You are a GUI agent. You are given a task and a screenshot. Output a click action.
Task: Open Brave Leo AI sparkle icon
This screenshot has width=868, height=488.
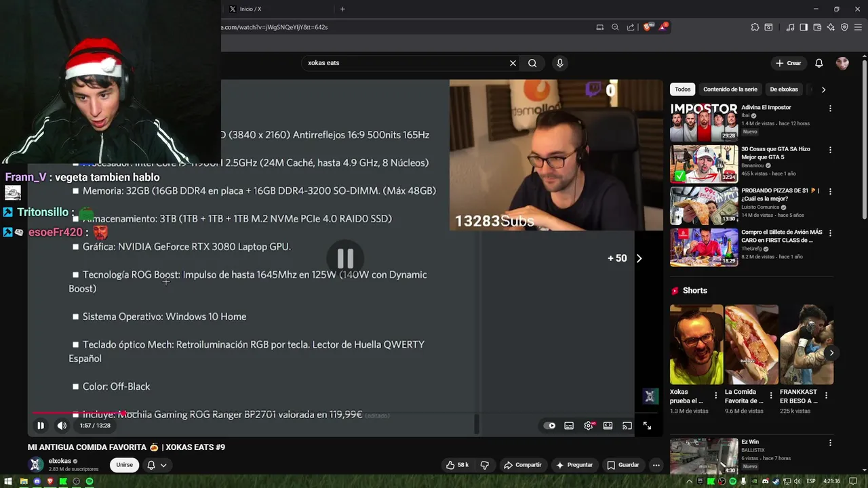coord(831,27)
